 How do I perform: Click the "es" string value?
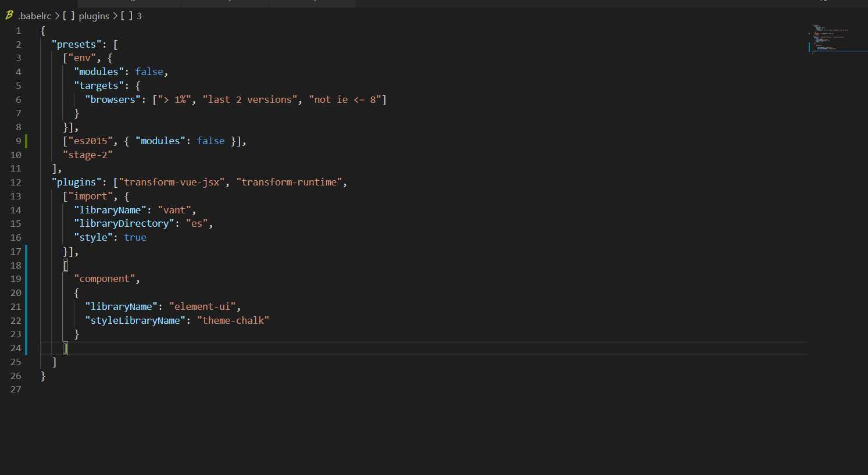tap(197, 223)
